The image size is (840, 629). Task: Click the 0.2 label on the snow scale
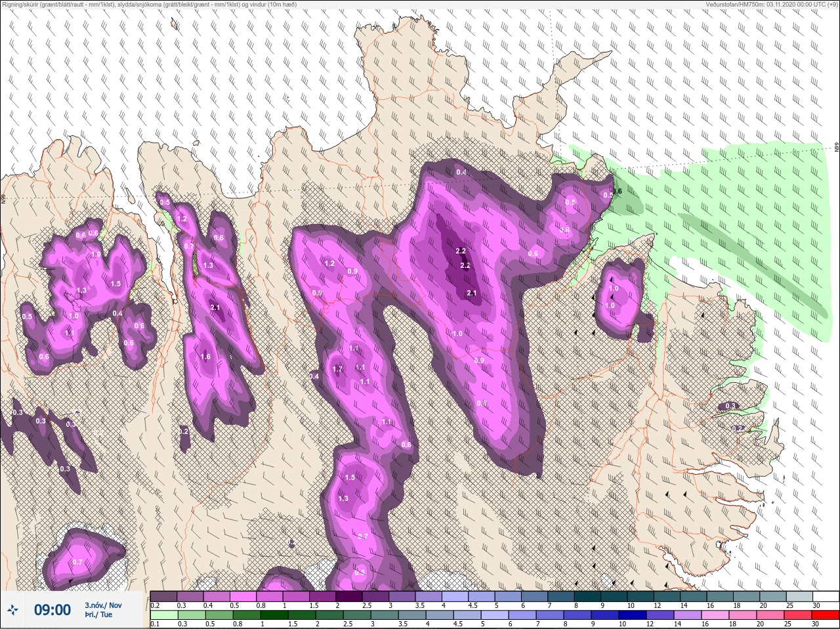click(155, 605)
